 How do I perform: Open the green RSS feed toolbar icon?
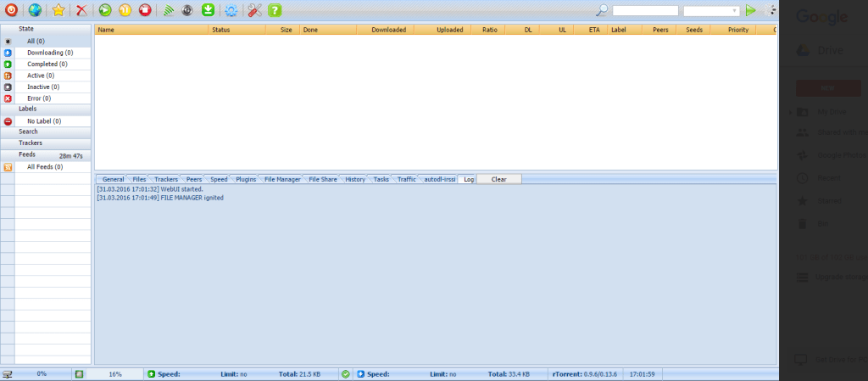pos(169,11)
